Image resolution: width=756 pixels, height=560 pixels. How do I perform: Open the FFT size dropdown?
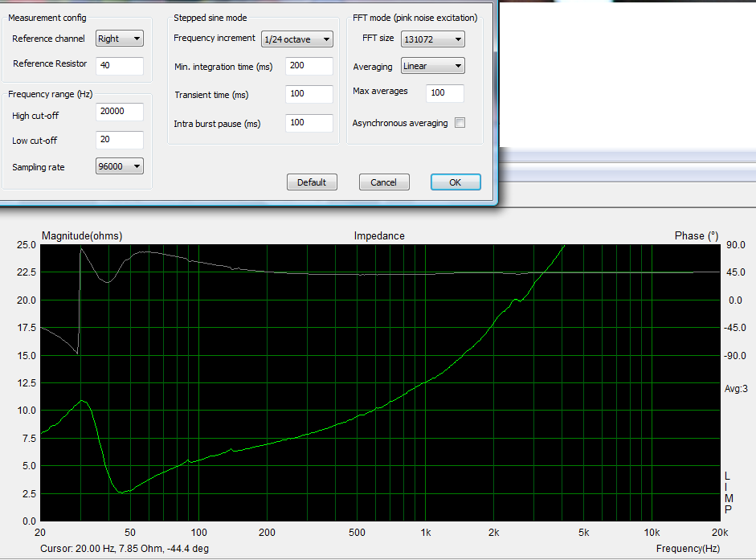click(x=432, y=39)
